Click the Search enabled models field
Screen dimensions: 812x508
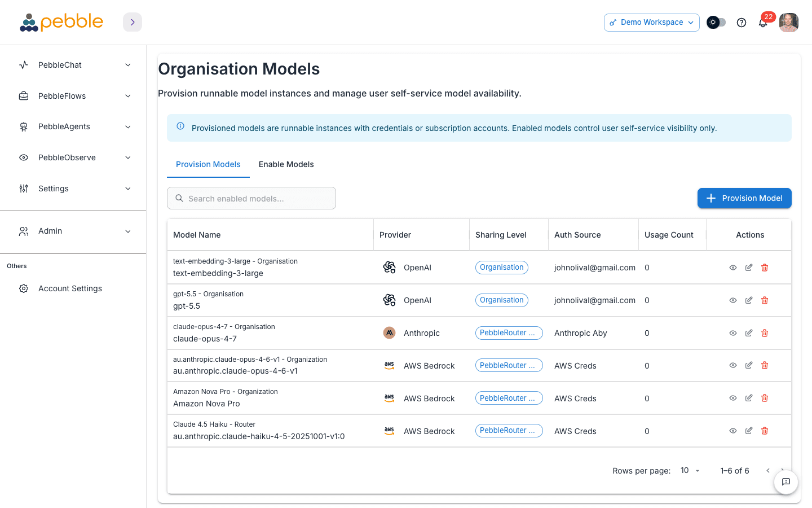(x=251, y=198)
